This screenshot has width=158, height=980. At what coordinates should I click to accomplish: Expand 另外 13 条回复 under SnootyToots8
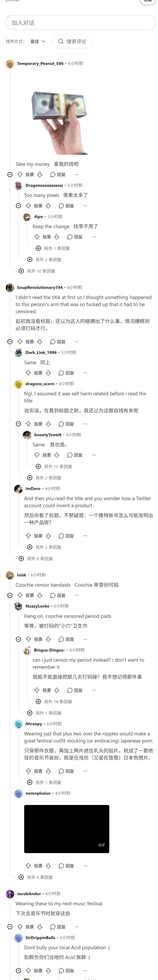point(54,466)
